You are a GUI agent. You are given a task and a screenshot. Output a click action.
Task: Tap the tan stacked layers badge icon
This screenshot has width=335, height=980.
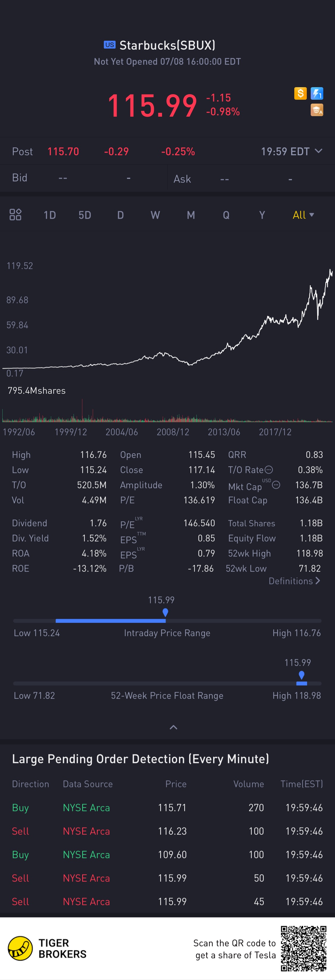317,110
